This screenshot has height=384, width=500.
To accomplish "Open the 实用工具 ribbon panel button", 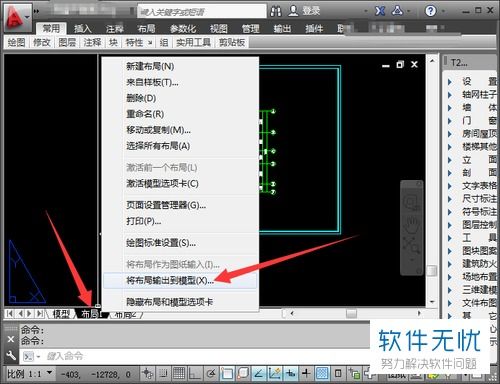I will [193, 42].
